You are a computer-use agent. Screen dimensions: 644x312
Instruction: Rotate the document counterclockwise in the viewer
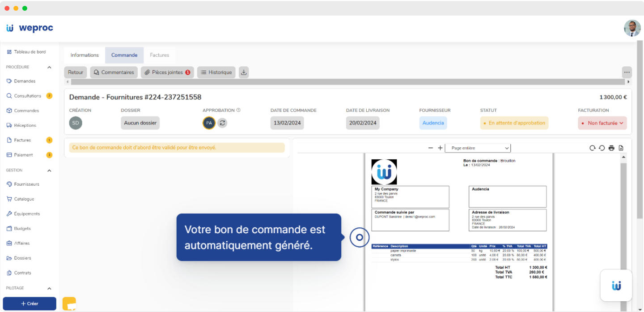(x=602, y=148)
